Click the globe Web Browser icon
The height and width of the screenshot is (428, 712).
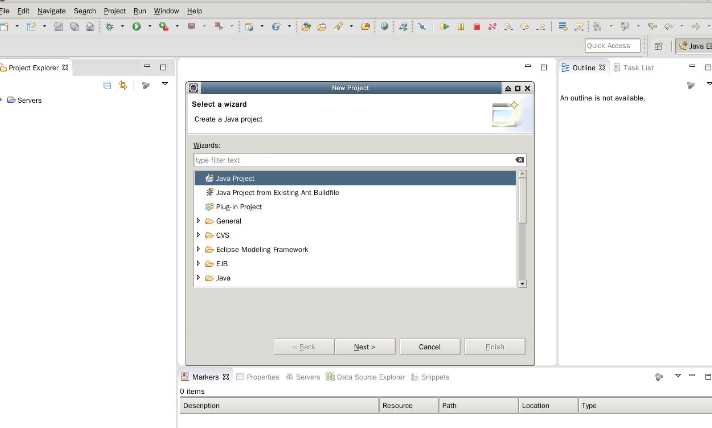[384, 27]
